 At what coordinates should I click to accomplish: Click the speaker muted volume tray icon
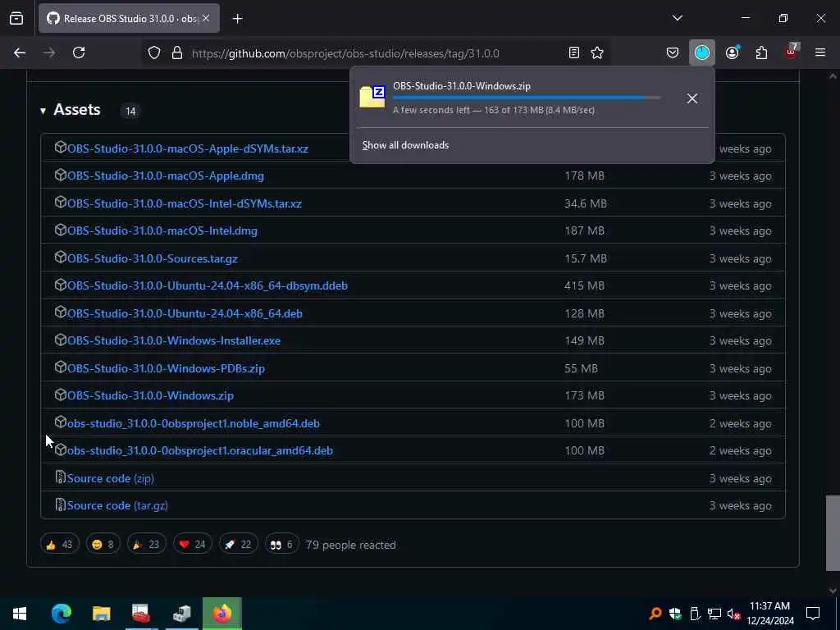[733, 614]
